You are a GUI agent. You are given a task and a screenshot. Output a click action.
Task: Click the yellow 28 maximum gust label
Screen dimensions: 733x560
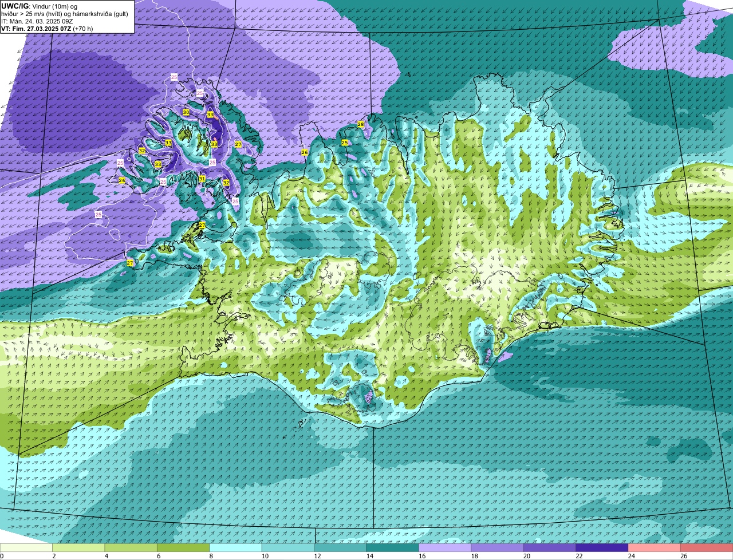tap(361, 124)
